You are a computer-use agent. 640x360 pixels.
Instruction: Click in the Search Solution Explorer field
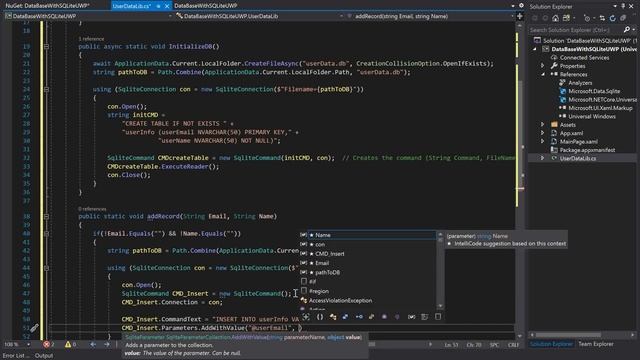(x=576, y=30)
